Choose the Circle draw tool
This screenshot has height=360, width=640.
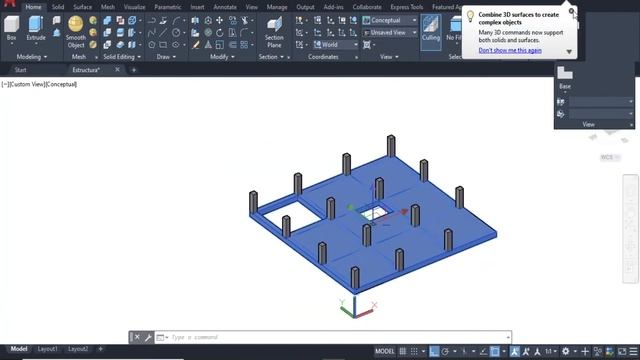[176, 32]
